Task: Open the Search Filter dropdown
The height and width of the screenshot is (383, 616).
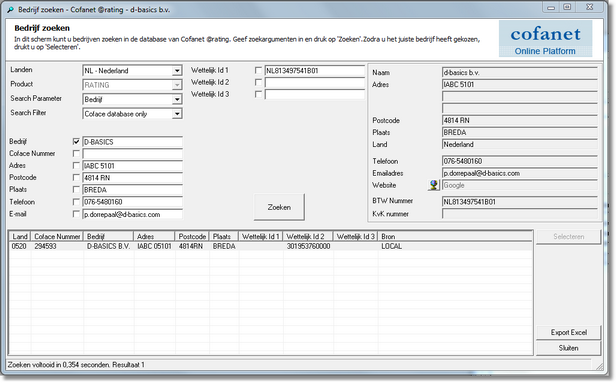Action: pos(177,114)
